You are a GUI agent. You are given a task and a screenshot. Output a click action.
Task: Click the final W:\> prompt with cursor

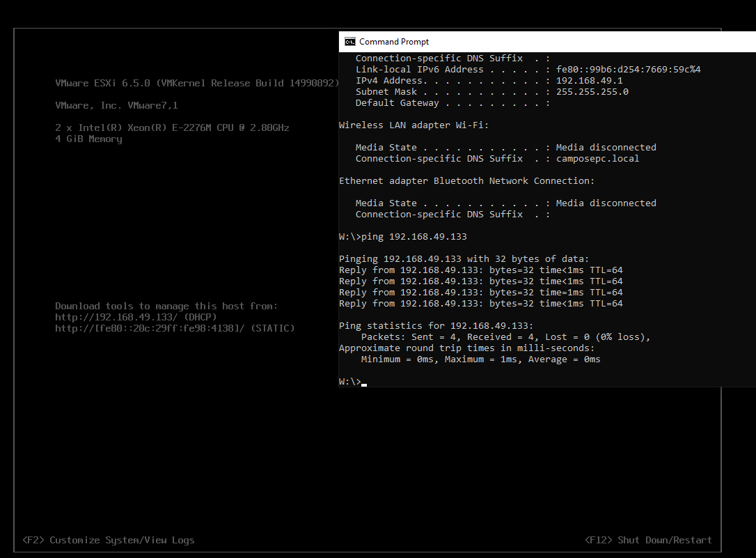click(x=353, y=382)
